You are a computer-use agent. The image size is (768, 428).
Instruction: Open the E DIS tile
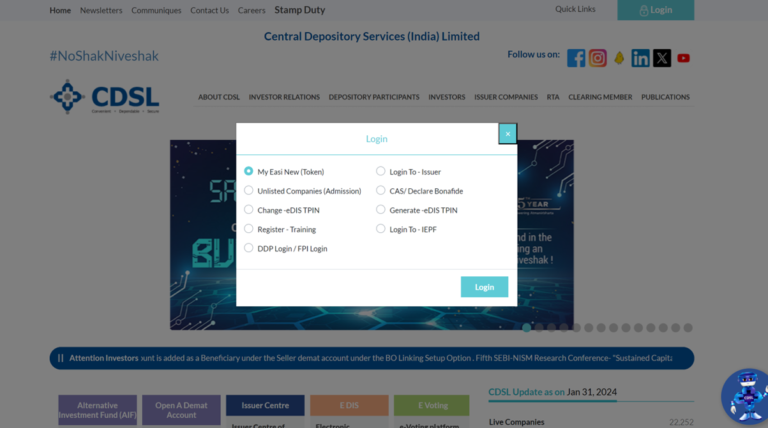(x=349, y=405)
